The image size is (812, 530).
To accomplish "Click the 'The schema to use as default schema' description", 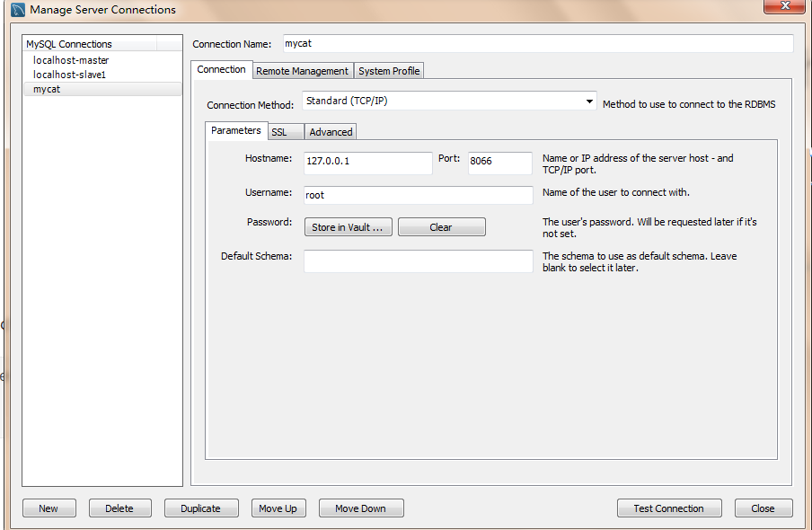I will pos(640,261).
